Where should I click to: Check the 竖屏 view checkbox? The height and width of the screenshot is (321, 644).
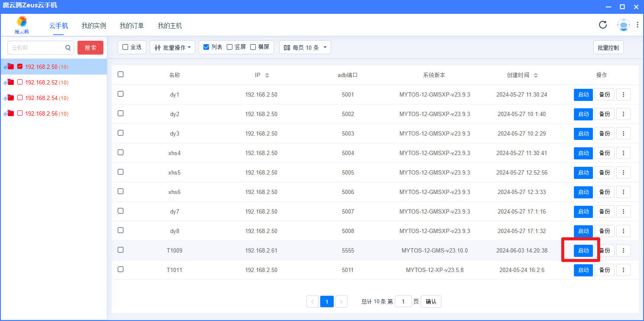point(230,47)
